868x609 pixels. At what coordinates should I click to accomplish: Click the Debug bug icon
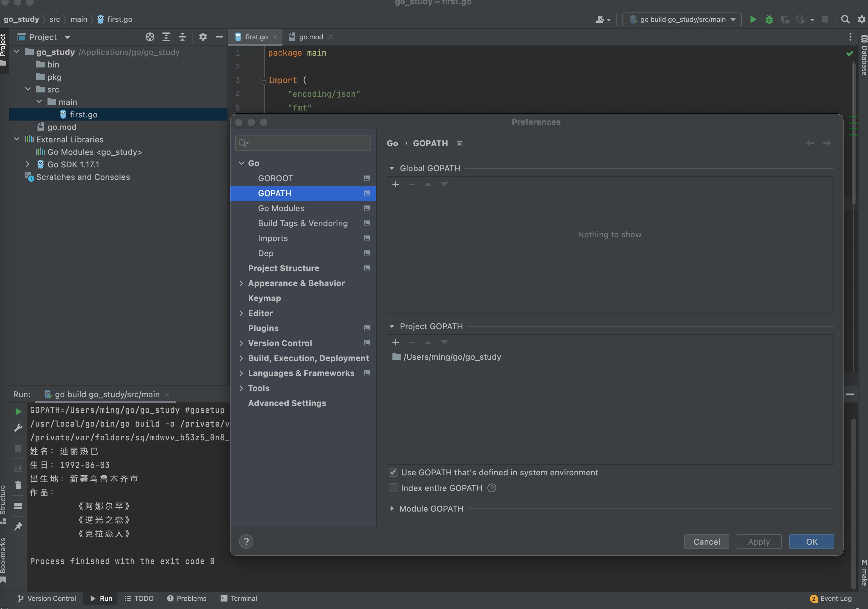769,19
